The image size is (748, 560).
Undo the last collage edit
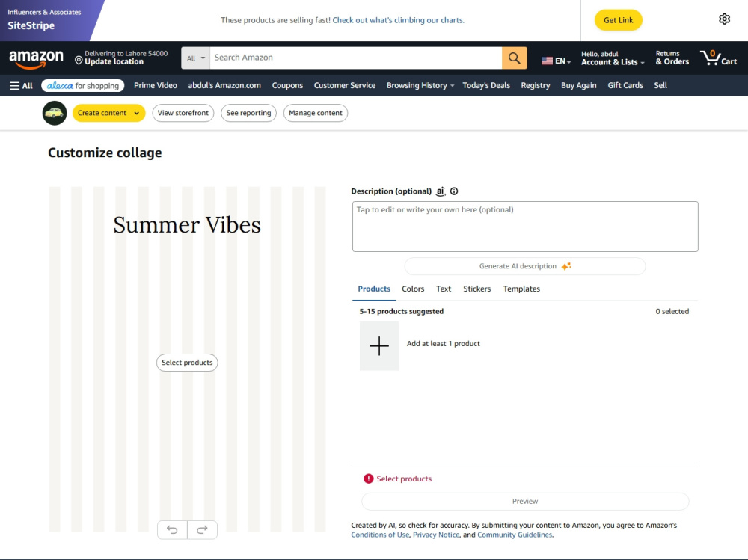pos(172,529)
